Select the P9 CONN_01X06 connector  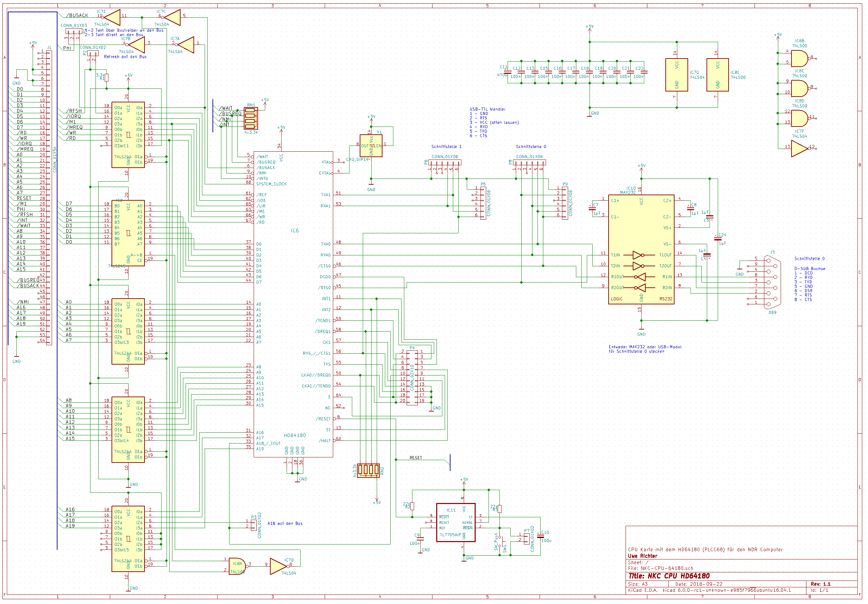click(x=565, y=203)
